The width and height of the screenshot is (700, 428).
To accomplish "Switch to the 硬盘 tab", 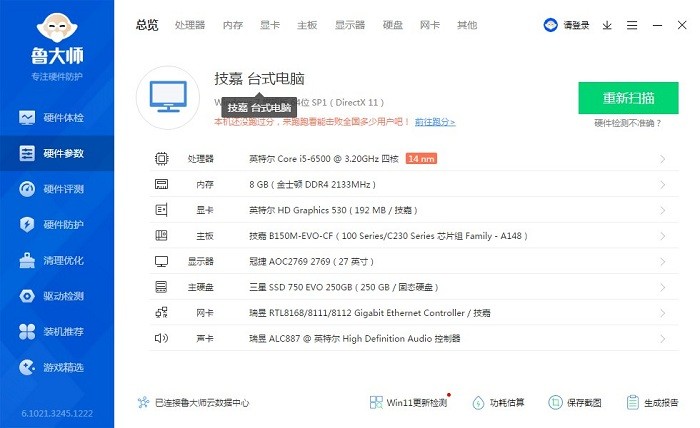I will tap(391, 25).
